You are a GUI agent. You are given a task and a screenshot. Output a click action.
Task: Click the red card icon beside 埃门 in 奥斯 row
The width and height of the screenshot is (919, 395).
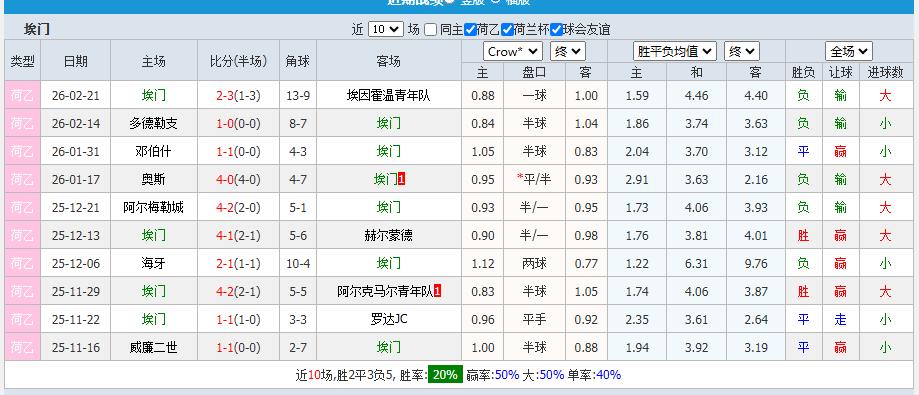tap(401, 179)
